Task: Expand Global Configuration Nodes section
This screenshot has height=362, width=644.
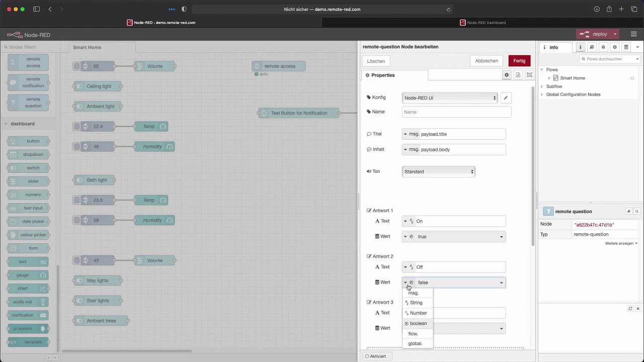Action: pos(542,95)
